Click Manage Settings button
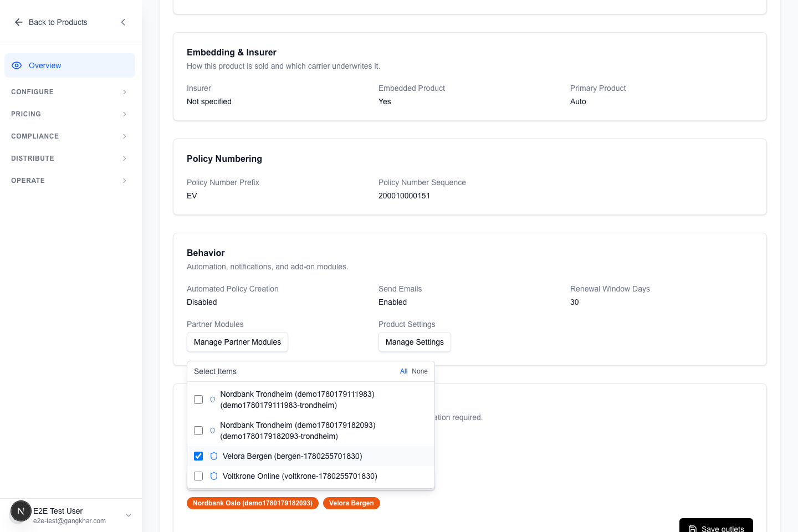The height and width of the screenshot is (532, 798). pos(415,342)
